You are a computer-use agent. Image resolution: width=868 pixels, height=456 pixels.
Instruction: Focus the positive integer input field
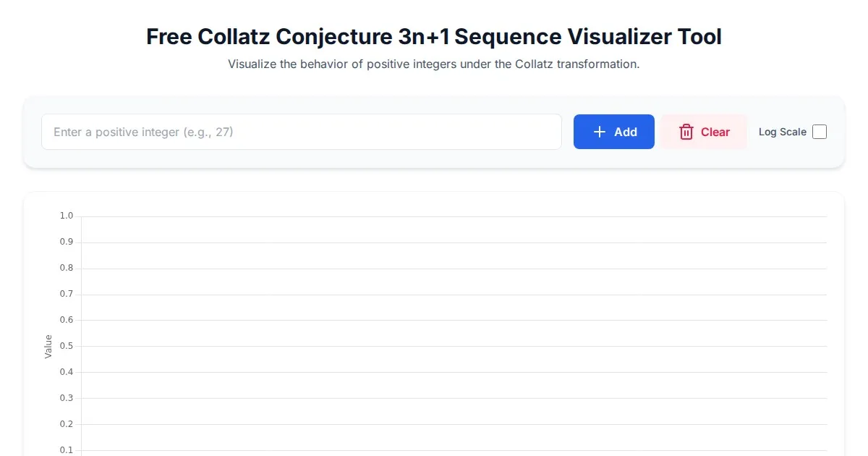click(x=301, y=132)
